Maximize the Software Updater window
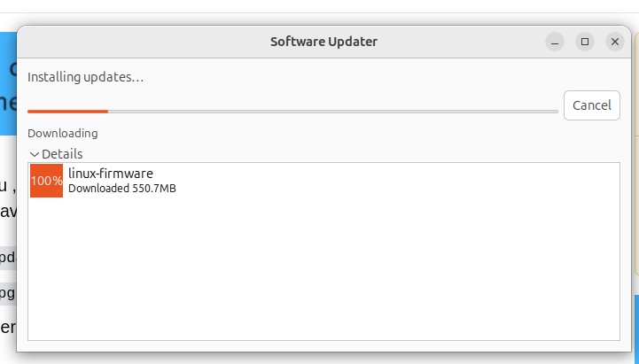This screenshot has height=364, width=639. tap(585, 42)
